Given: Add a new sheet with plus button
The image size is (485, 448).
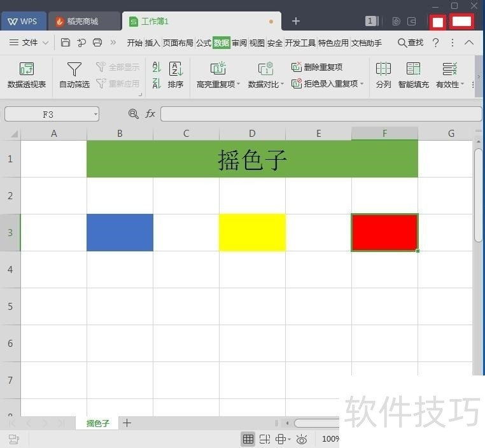Looking at the screenshot, I should [127, 423].
